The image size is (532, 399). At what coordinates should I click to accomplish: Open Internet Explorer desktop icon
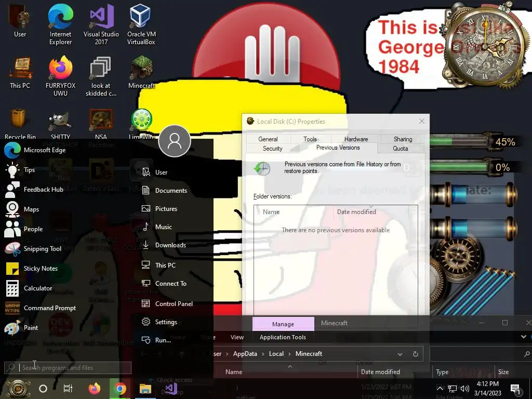click(60, 24)
